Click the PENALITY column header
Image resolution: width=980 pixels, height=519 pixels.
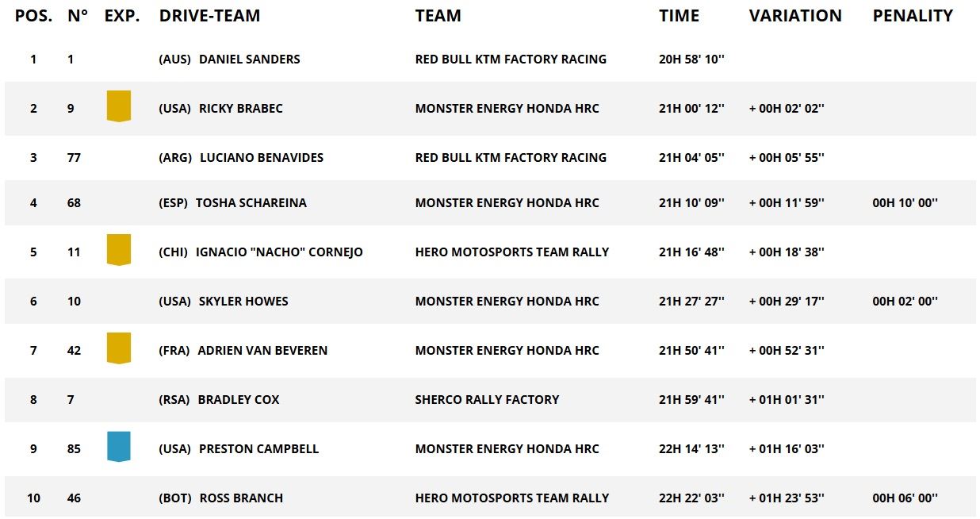(912, 16)
